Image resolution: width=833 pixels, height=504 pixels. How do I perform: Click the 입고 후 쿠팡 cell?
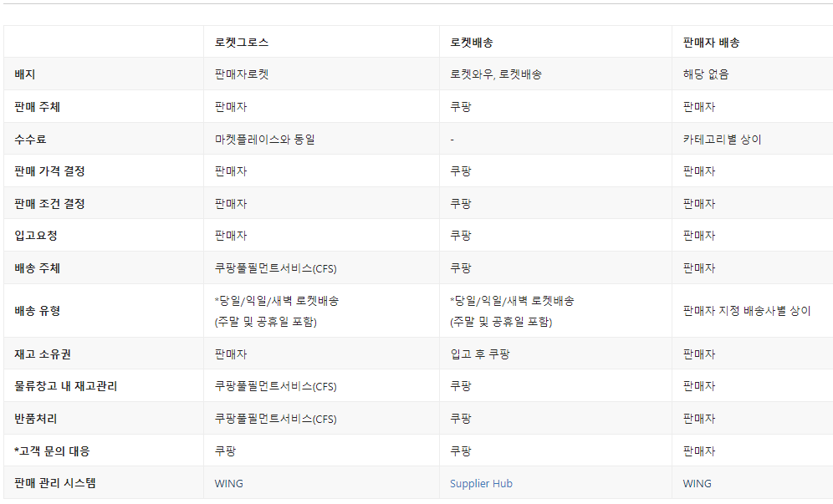480,354
